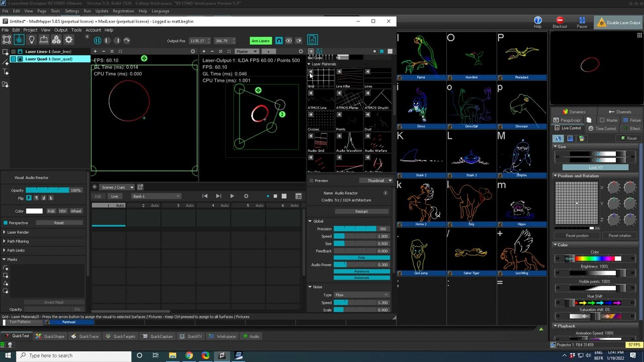Open the Scenes / Cues dropdown
The image size is (644, 362).
click(117, 188)
